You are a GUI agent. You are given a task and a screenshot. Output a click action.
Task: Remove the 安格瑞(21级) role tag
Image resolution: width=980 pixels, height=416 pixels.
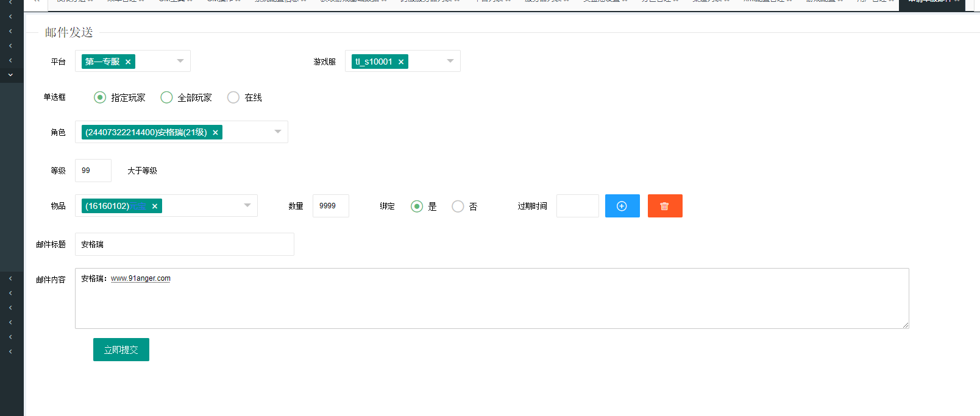click(x=215, y=133)
